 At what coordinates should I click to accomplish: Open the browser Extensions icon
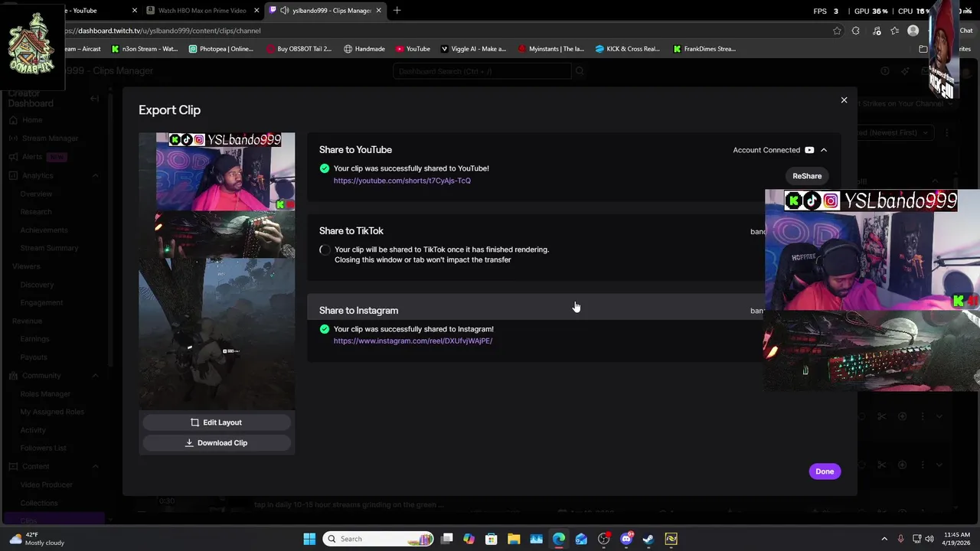pos(856,31)
